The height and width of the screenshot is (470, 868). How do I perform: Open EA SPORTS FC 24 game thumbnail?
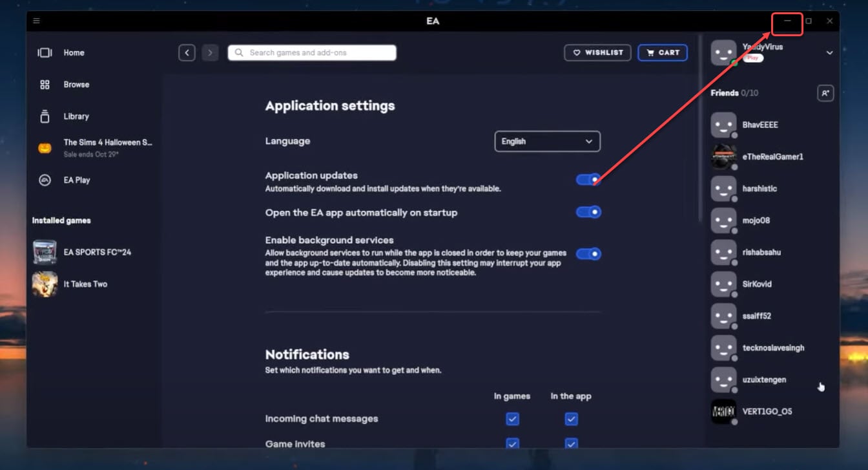coord(45,252)
